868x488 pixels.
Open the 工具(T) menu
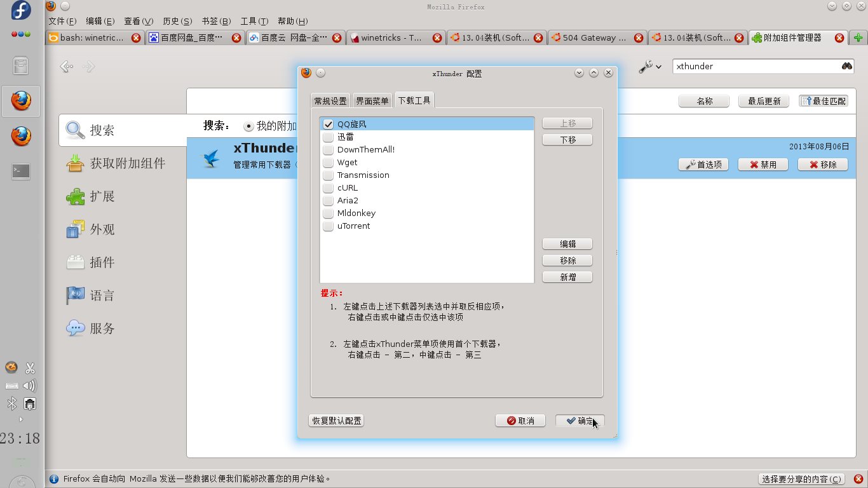pos(254,21)
